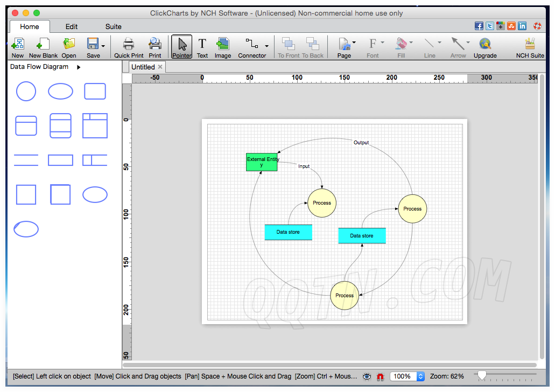Screen dimensions: 555x392
Task: Select the Image insert tool
Action: [222, 47]
